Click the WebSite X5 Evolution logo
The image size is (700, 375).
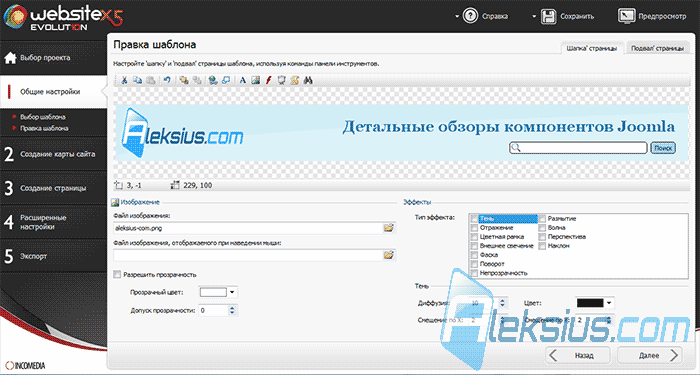tap(62, 18)
